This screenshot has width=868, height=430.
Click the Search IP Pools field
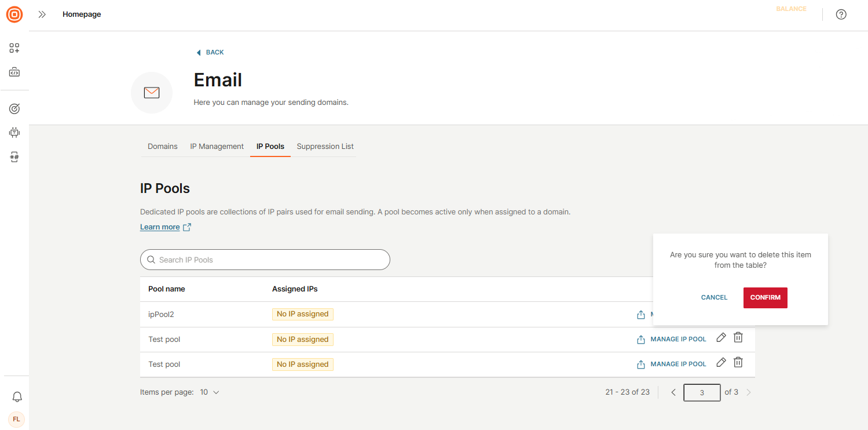(265, 260)
